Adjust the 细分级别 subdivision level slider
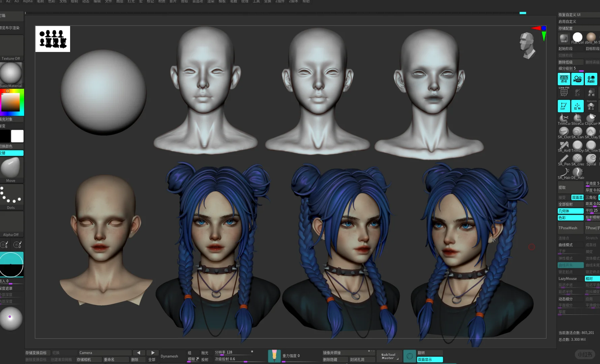 point(571,69)
